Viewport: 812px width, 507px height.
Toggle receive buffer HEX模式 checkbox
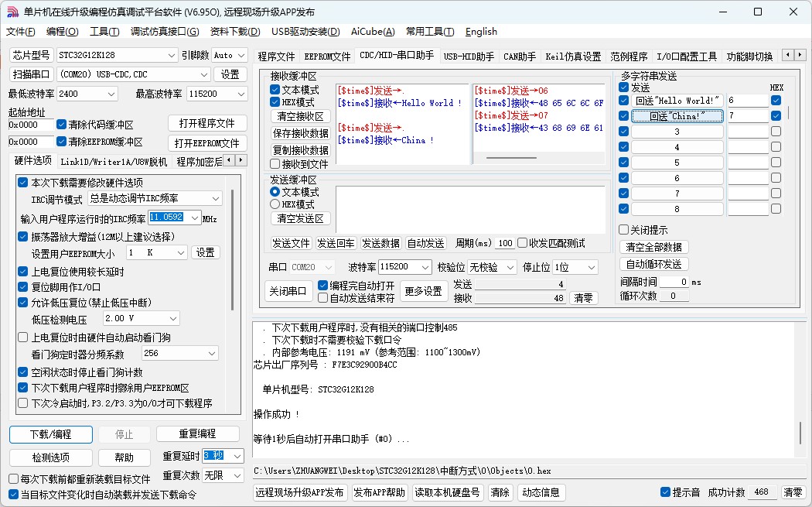click(x=275, y=102)
